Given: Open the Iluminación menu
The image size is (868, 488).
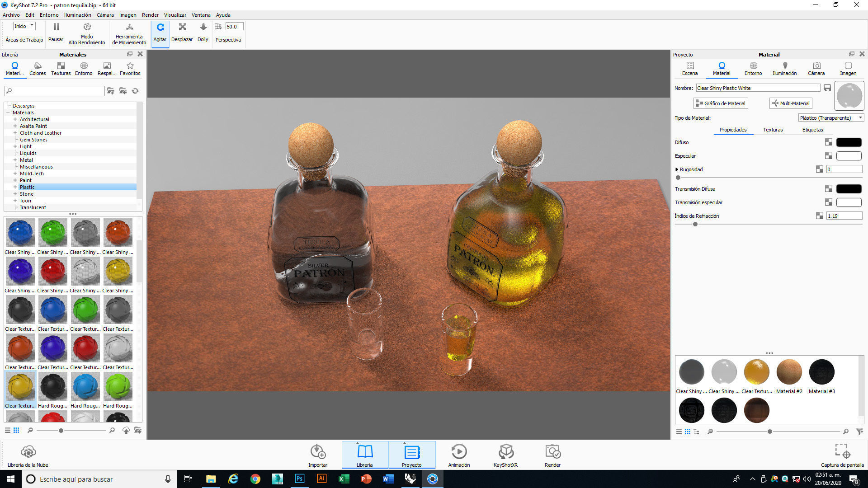Looking at the screenshot, I should click(77, 15).
